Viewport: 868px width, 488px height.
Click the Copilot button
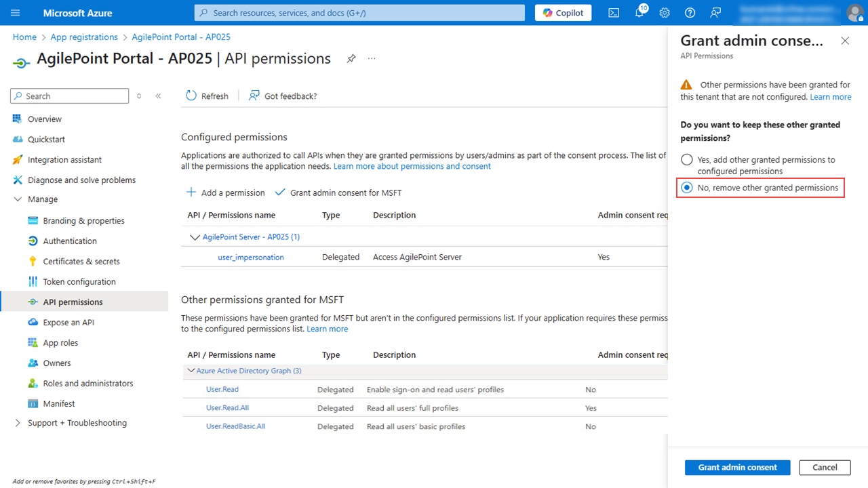click(563, 13)
